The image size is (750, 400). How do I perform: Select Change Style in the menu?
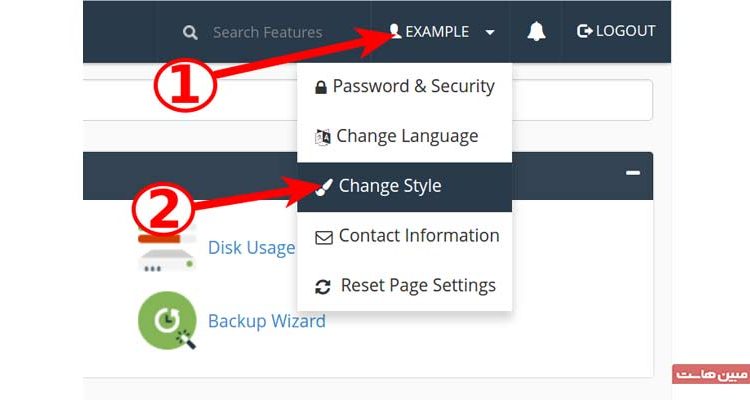pos(390,186)
